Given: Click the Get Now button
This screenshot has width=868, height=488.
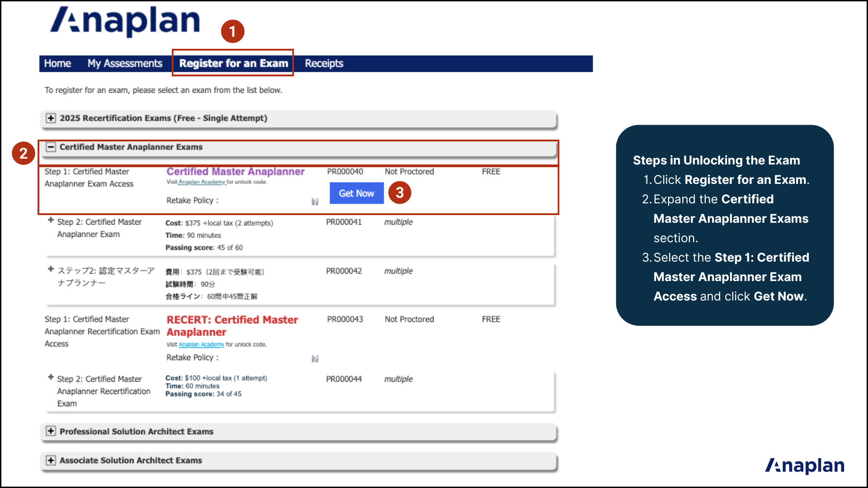Looking at the screenshot, I should pos(357,193).
